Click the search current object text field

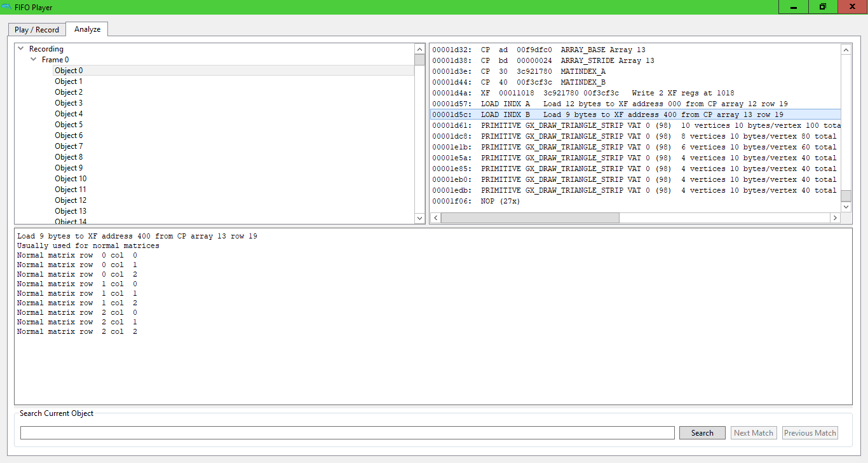347,432
